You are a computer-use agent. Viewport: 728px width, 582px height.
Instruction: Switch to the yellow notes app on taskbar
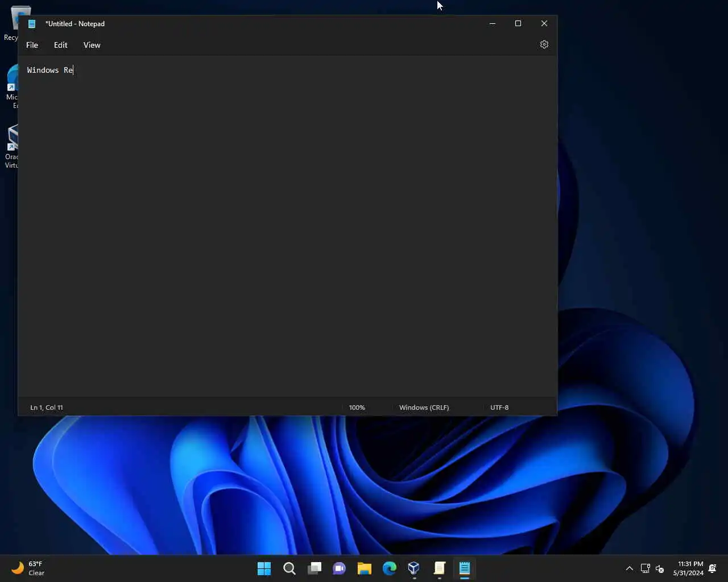(x=439, y=568)
